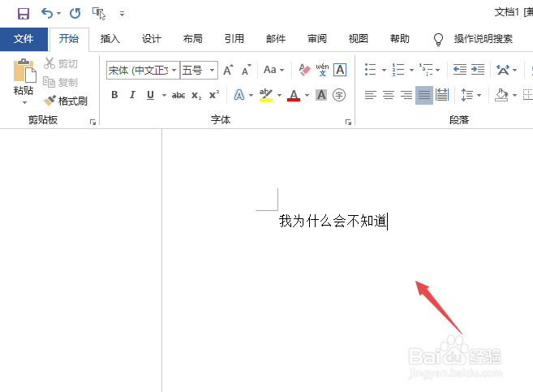Redo the last action
Screen dimensions: 533x392
[75, 14]
